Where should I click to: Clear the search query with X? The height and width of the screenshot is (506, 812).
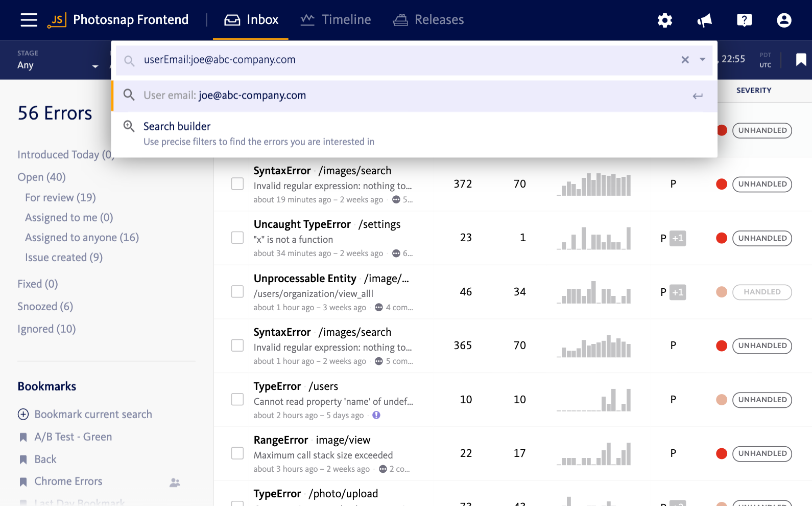tap(685, 60)
